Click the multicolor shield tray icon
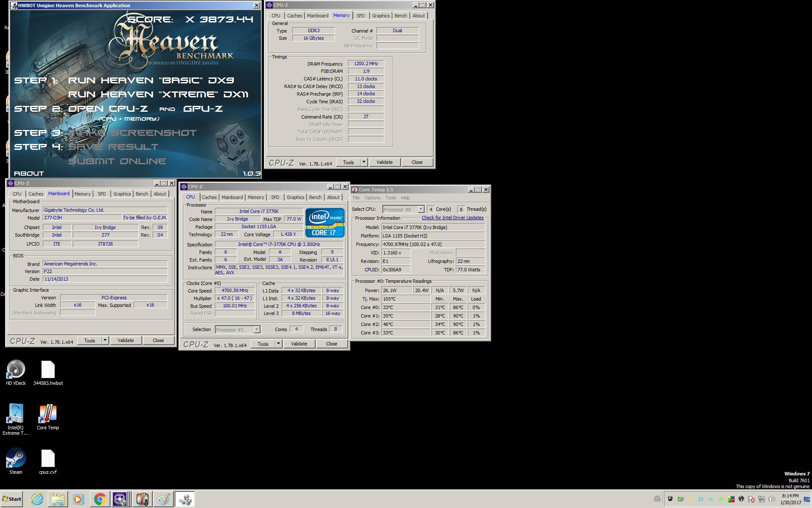This screenshot has width=812, height=508. click(731, 499)
